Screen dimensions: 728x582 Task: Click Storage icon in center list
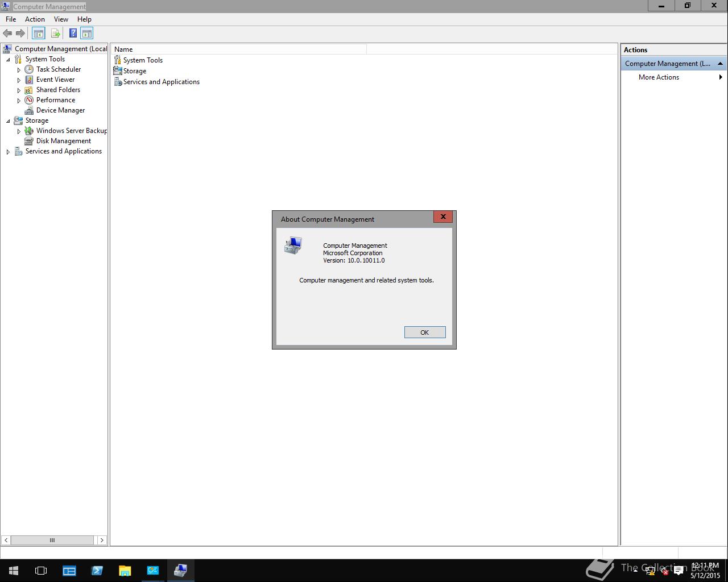pyautogui.click(x=118, y=71)
